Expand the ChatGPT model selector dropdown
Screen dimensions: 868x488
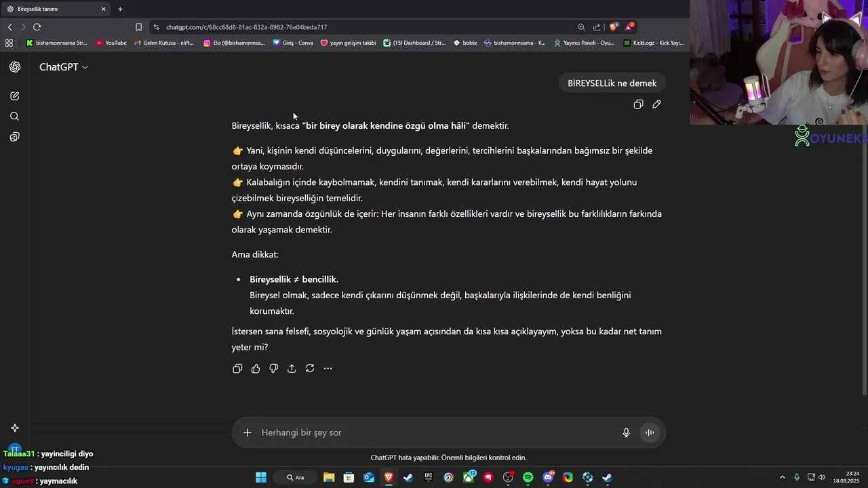pyautogui.click(x=64, y=67)
